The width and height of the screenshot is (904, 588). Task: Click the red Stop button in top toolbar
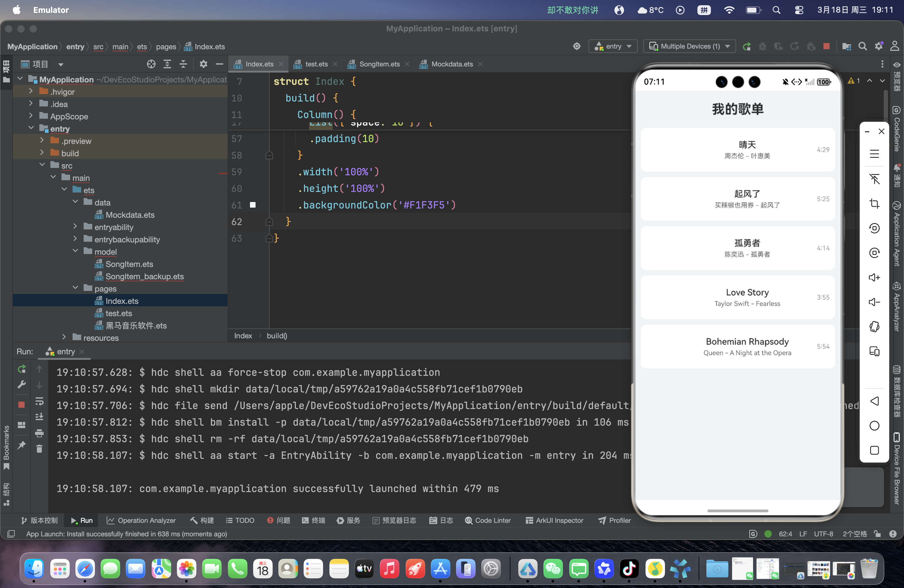tap(826, 46)
